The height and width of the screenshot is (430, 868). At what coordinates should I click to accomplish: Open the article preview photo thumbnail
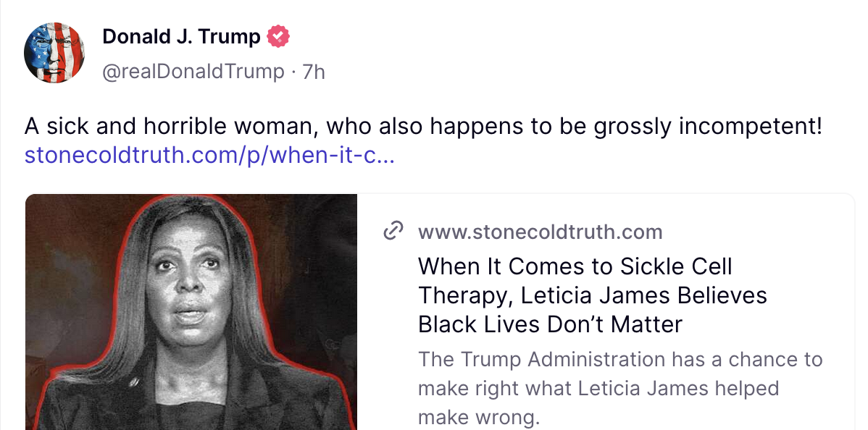[191, 312]
